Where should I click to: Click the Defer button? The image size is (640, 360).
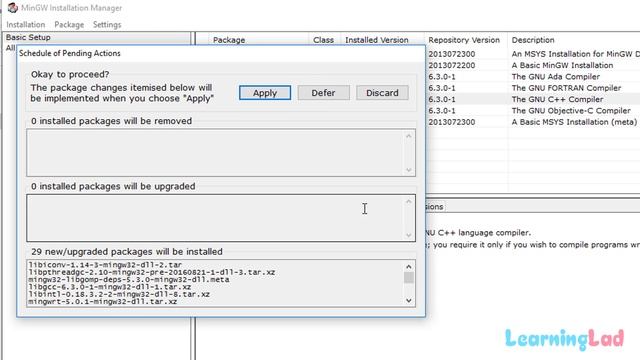pyautogui.click(x=323, y=93)
